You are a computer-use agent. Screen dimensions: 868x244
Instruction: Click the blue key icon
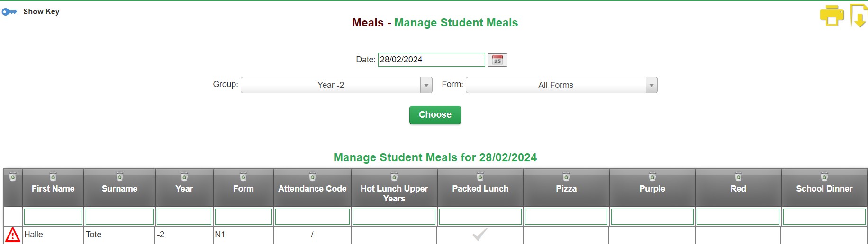pyautogui.click(x=9, y=11)
